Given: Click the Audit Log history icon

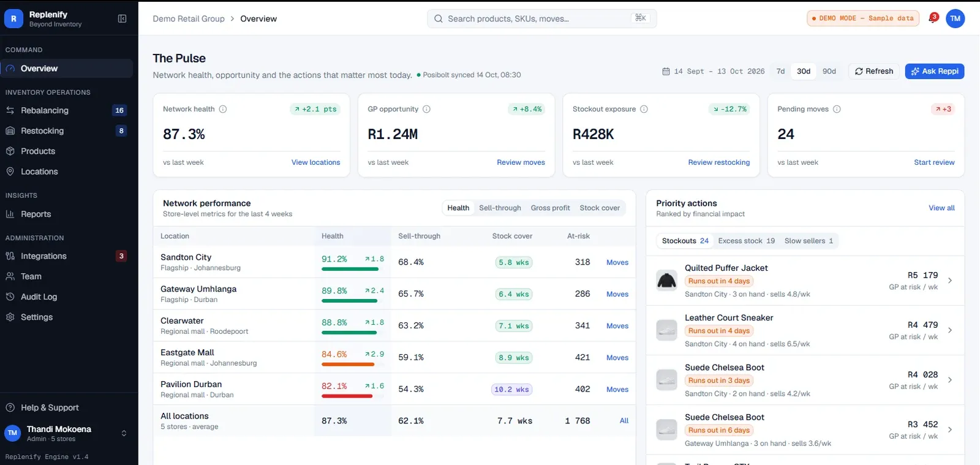Looking at the screenshot, I should coord(10,297).
